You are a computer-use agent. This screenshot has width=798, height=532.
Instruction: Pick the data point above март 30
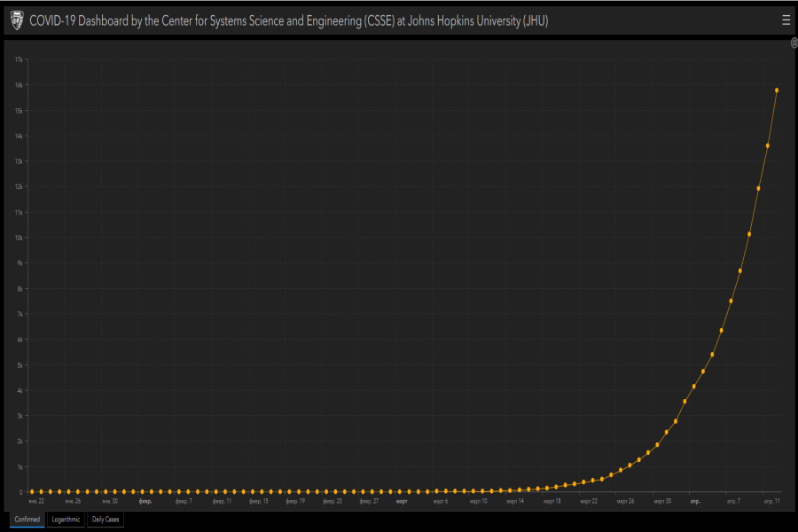(x=657, y=444)
